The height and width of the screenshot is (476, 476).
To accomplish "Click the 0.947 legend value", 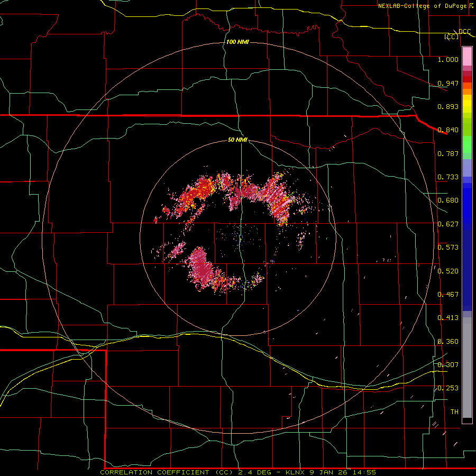I will (448, 83).
